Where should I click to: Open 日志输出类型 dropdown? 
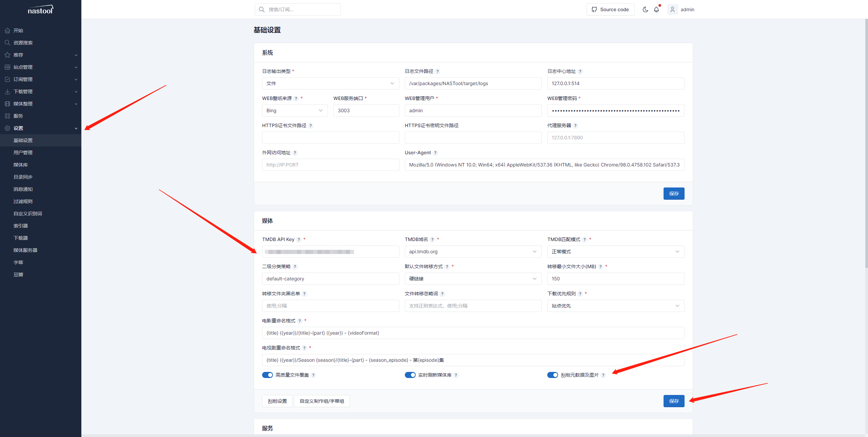pos(330,83)
